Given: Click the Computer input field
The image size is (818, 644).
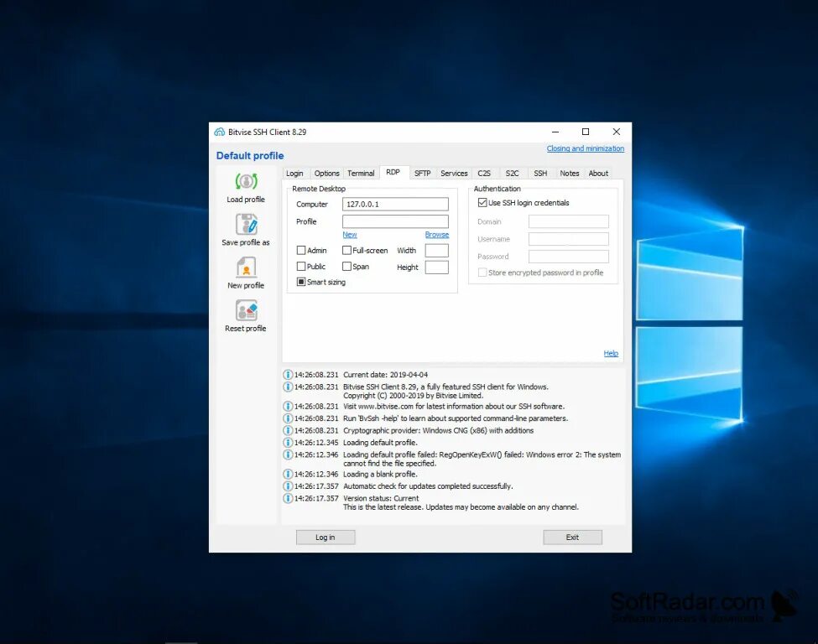Looking at the screenshot, I should tap(395, 204).
